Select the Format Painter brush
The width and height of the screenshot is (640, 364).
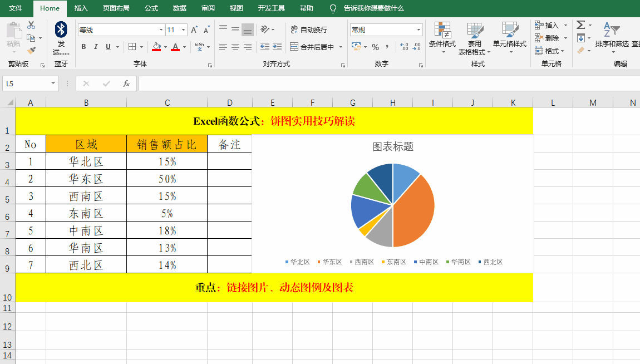[x=31, y=51]
